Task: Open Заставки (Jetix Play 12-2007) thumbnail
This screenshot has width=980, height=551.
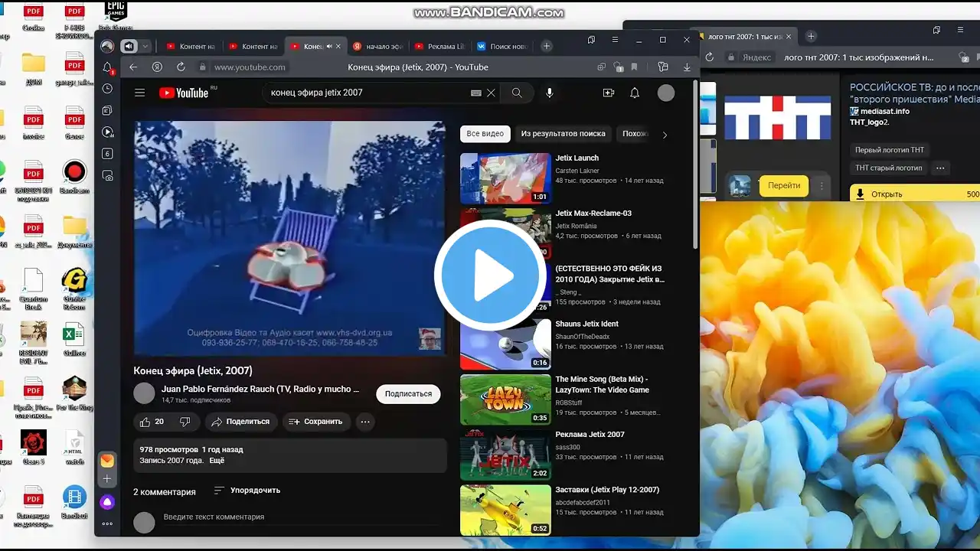Action: coord(505,510)
